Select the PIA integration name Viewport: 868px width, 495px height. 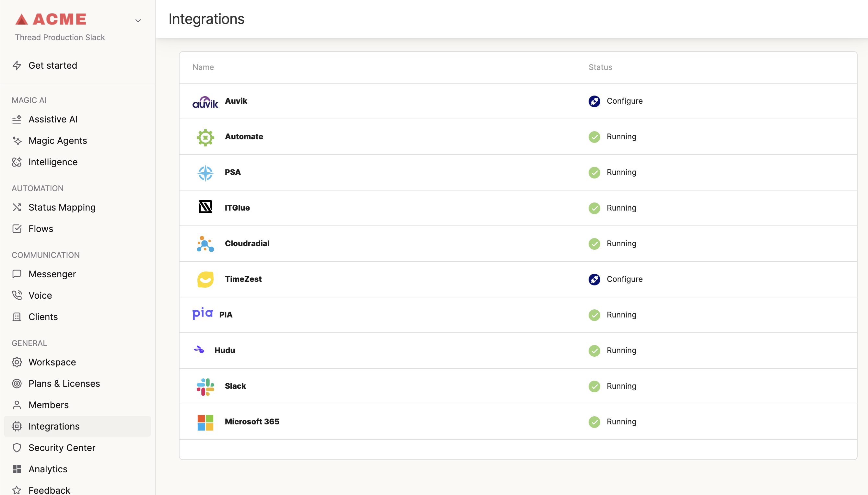pyautogui.click(x=226, y=315)
